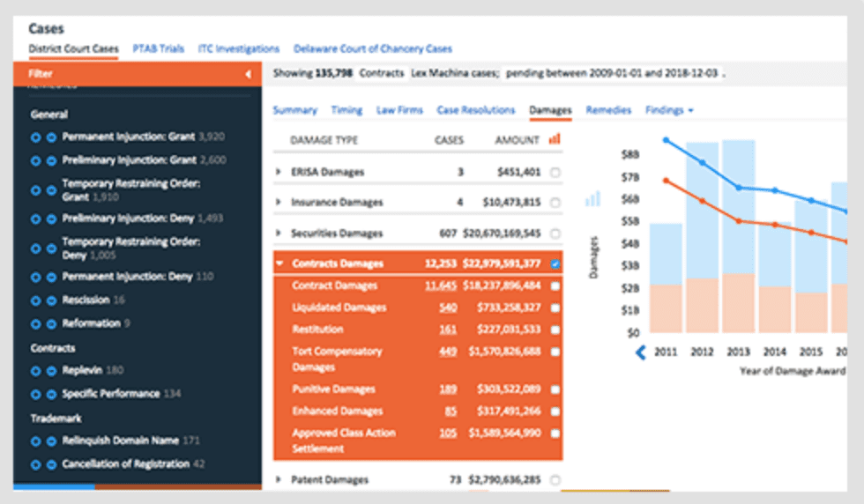Collapse the Filter panel with the arrow
Viewport: 864px width, 504px height.
point(248,75)
